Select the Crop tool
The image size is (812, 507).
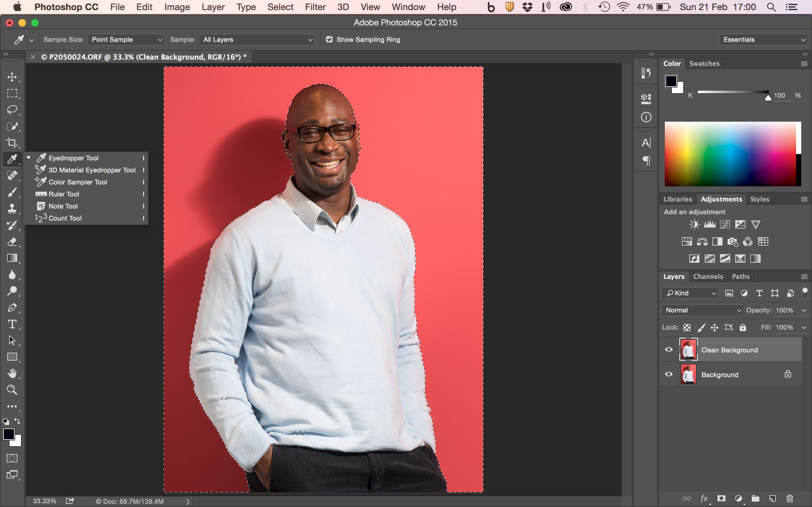(x=12, y=143)
